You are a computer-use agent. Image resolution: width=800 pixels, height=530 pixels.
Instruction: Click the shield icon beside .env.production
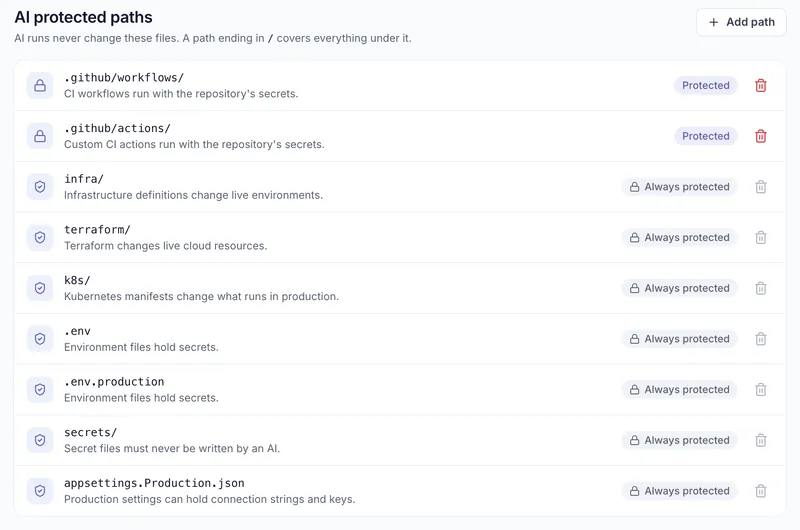[x=40, y=390]
